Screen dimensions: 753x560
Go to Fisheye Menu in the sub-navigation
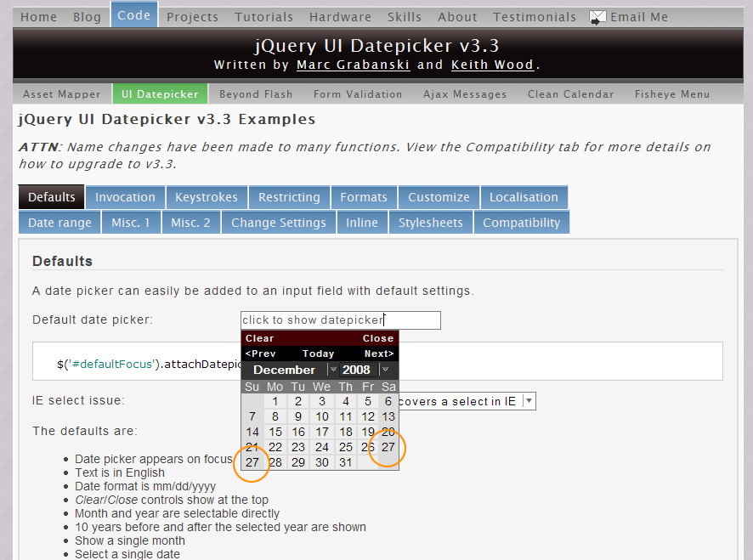[x=671, y=94]
